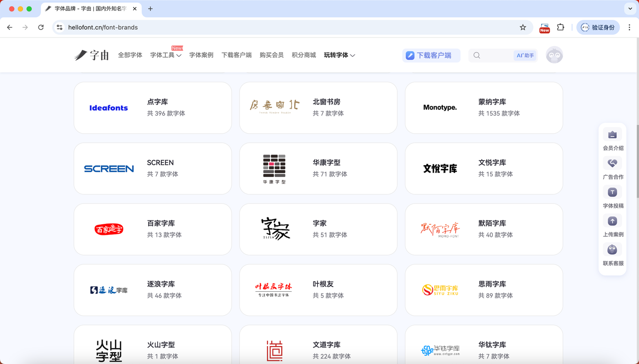Click the 会员介绍 sidebar icon
639x364 pixels.
coord(613,135)
